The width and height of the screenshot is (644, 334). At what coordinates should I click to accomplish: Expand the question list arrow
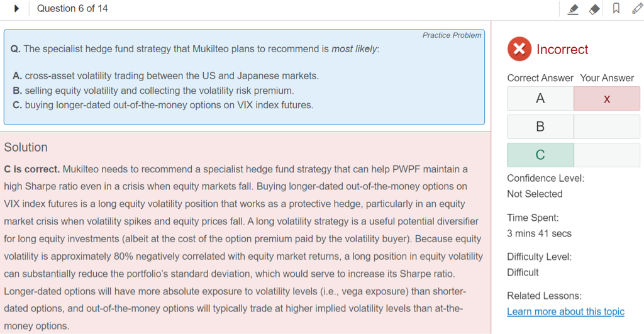[16, 9]
